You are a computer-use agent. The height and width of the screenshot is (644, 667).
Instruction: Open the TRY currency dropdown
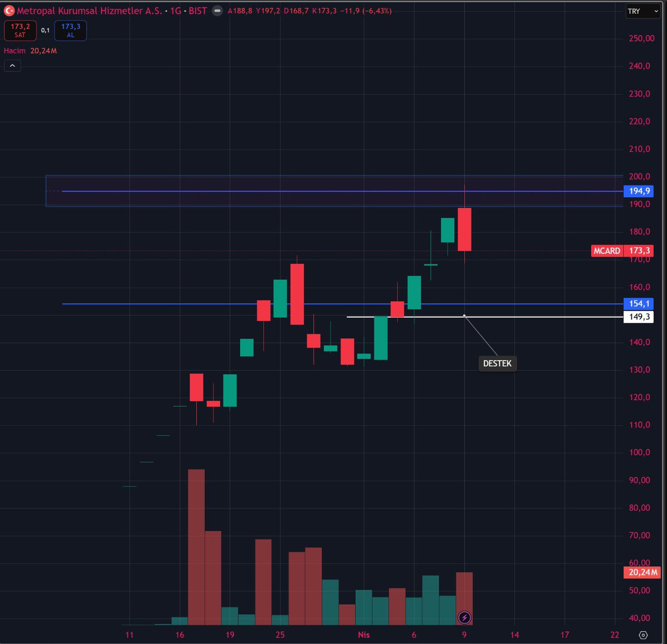click(x=643, y=11)
